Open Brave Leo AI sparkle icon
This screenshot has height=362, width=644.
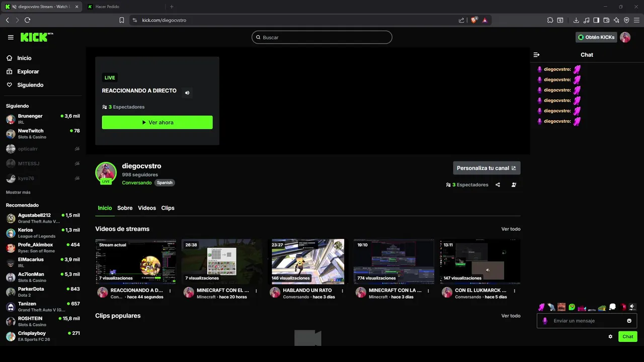[616, 20]
